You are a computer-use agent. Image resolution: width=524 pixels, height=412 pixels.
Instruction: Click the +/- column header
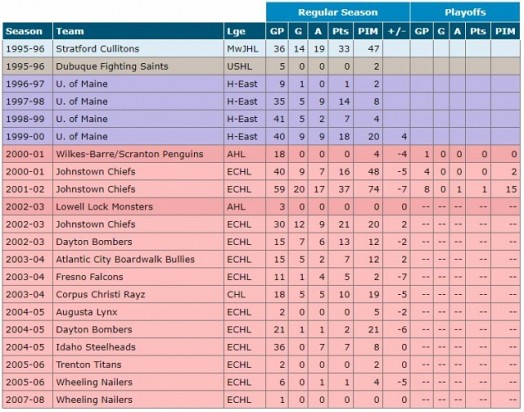click(x=396, y=31)
